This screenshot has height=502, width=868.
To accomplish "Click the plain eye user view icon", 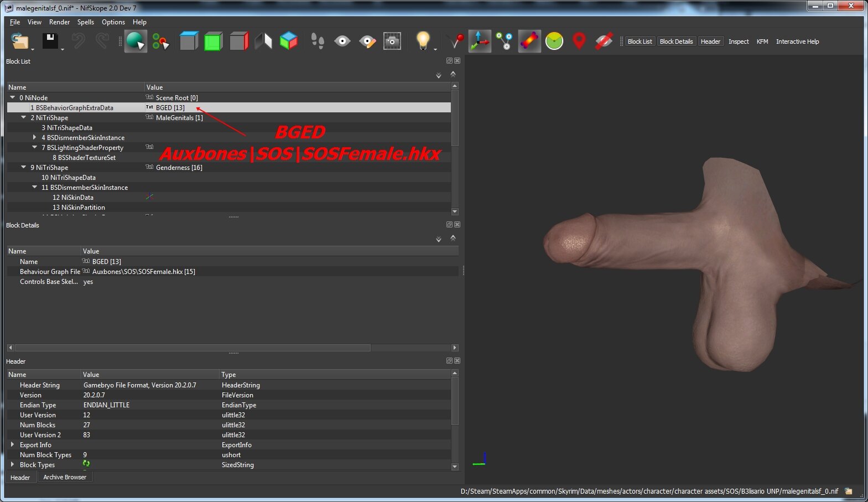I will tap(342, 42).
